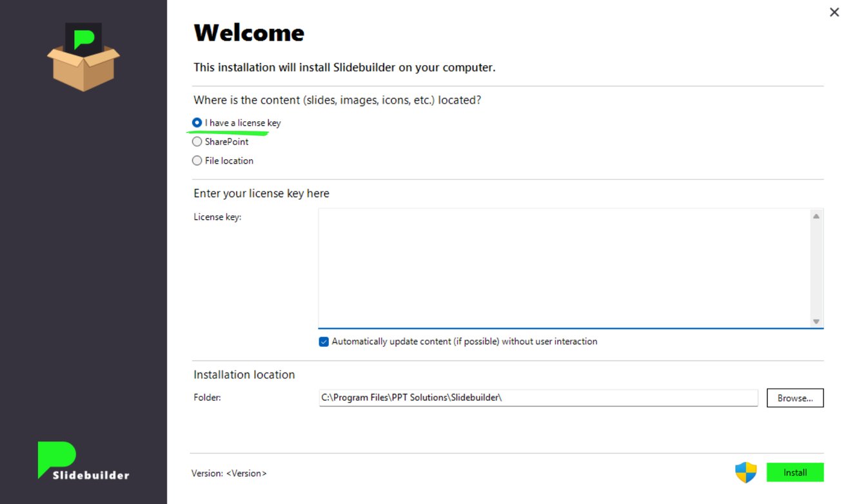Click the 'Installation location' heading
The width and height of the screenshot is (846, 504).
click(x=244, y=374)
